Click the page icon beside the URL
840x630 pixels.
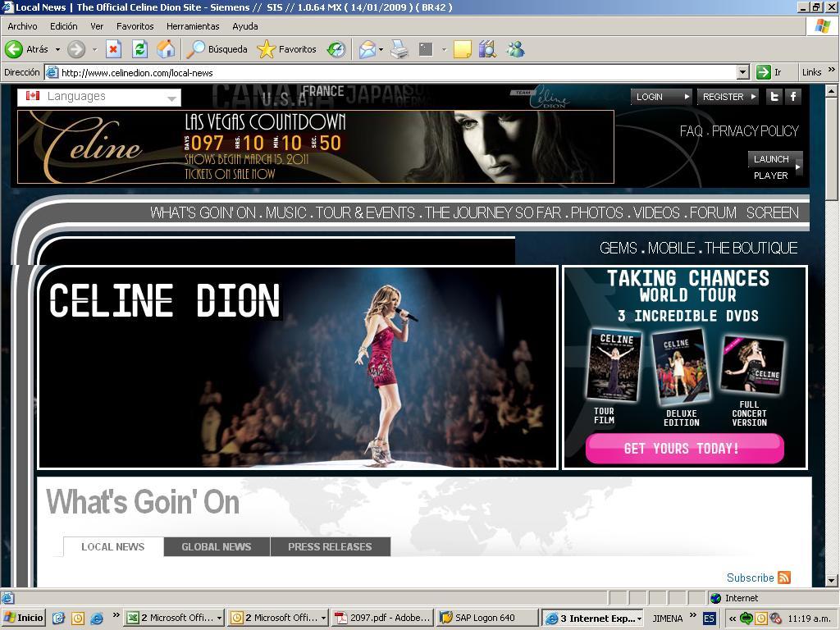tap(52, 72)
